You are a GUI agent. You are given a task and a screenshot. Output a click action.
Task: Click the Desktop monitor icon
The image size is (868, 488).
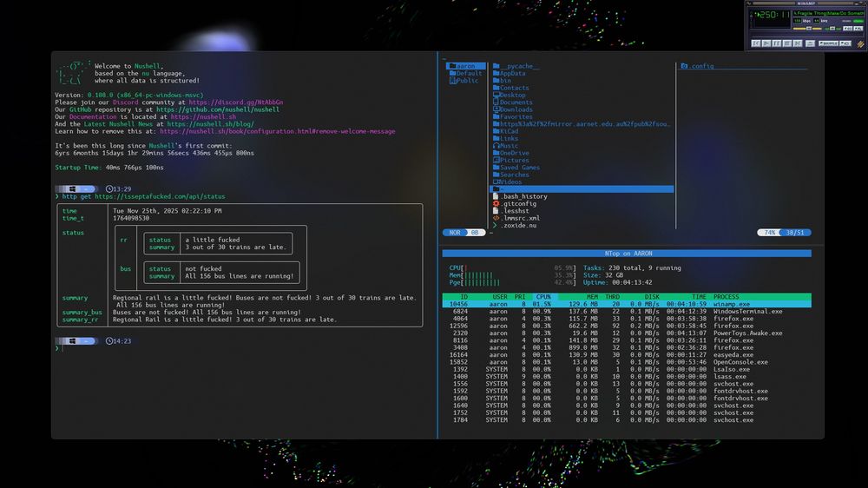(496, 95)
